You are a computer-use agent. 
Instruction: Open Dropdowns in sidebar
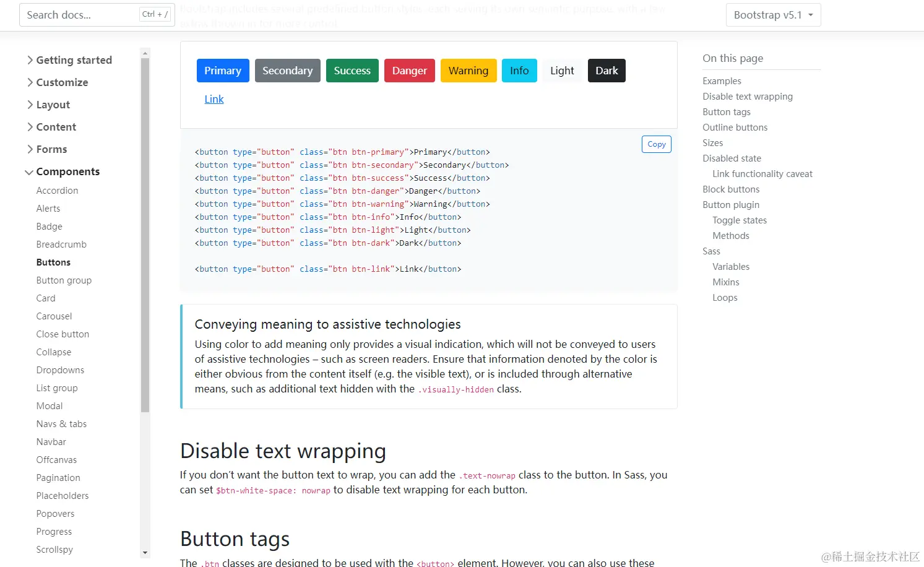coord(60,370)
